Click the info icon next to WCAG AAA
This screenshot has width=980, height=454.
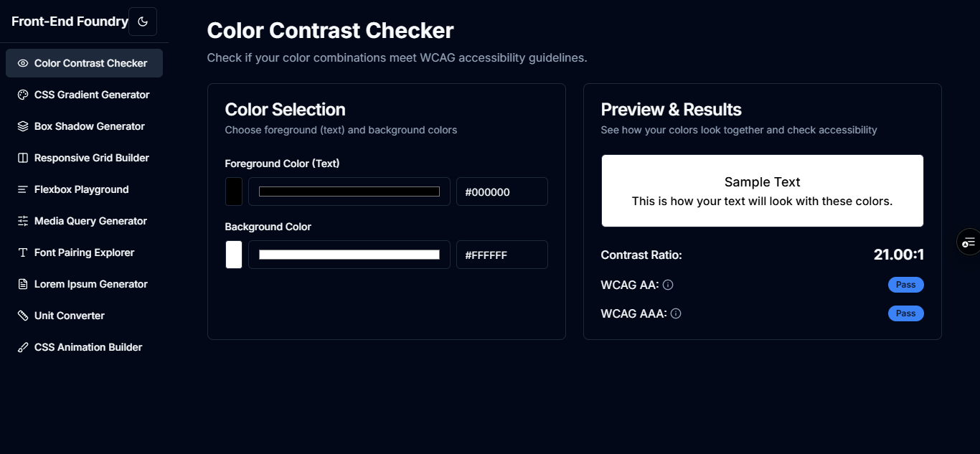(675, 313)
